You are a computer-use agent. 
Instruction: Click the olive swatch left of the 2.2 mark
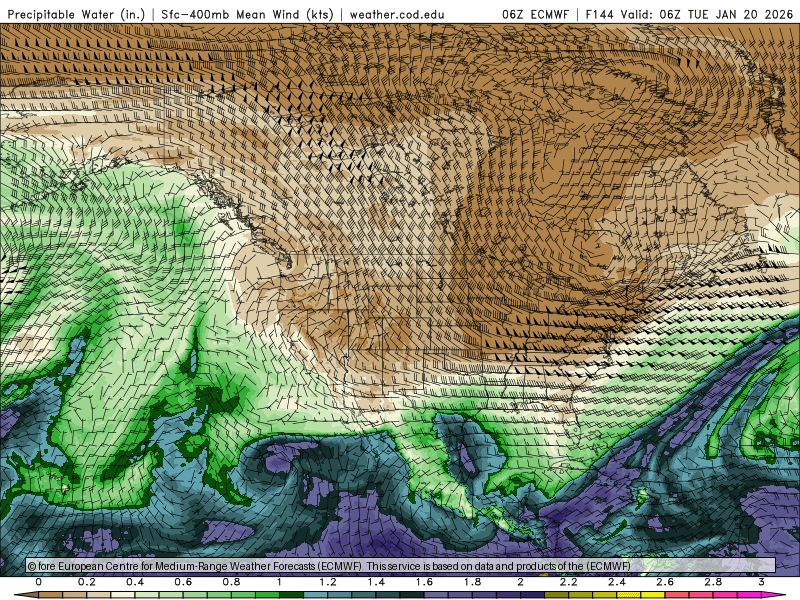pyautogui.click(x=556, y=595)
